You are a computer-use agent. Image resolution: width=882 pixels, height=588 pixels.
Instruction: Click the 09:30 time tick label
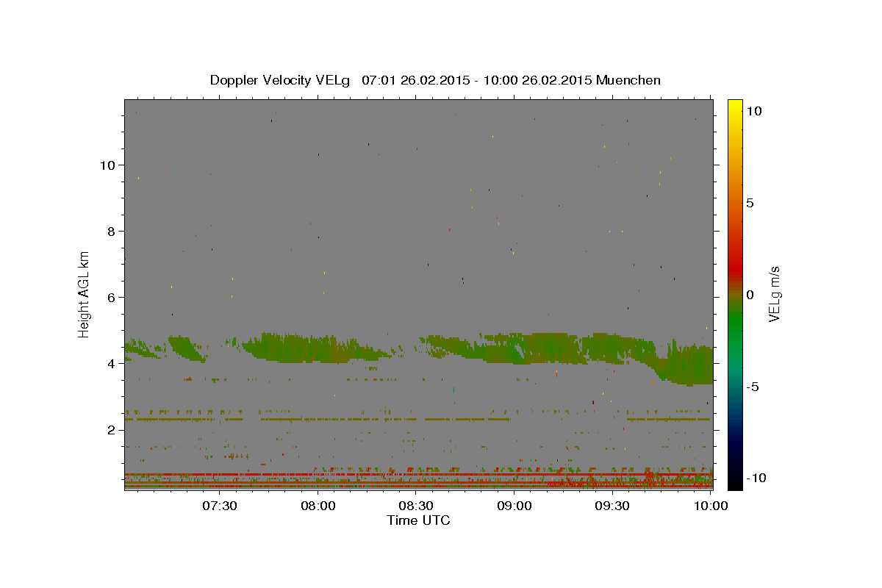coord(613,506)
